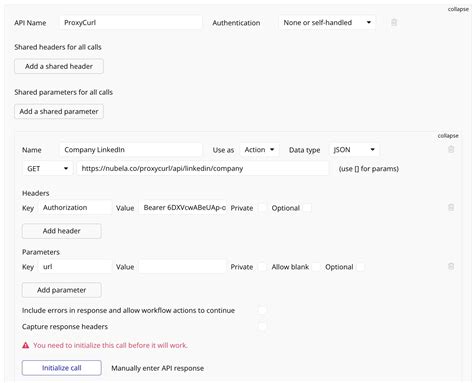
Task: Open the Use as Action dropdown
Action: (259, 150)
